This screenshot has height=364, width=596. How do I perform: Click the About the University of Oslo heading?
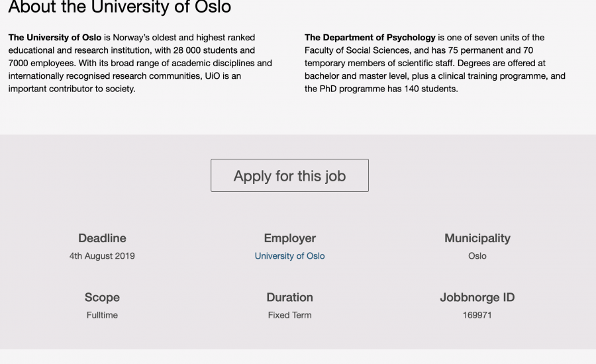120,8
